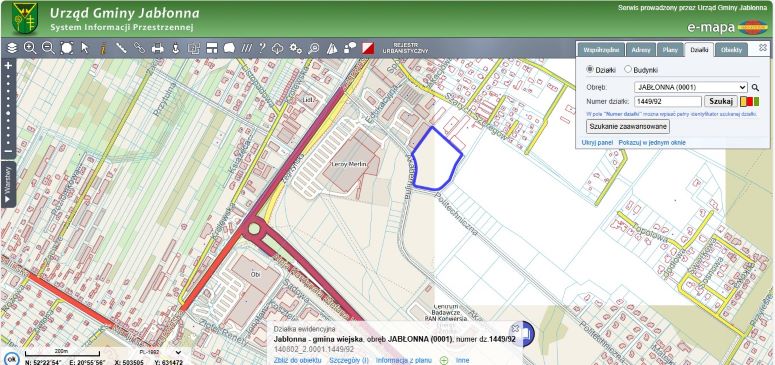Open the settings gears icon
The width and height of the screenshot is (775, 365).
296,48
